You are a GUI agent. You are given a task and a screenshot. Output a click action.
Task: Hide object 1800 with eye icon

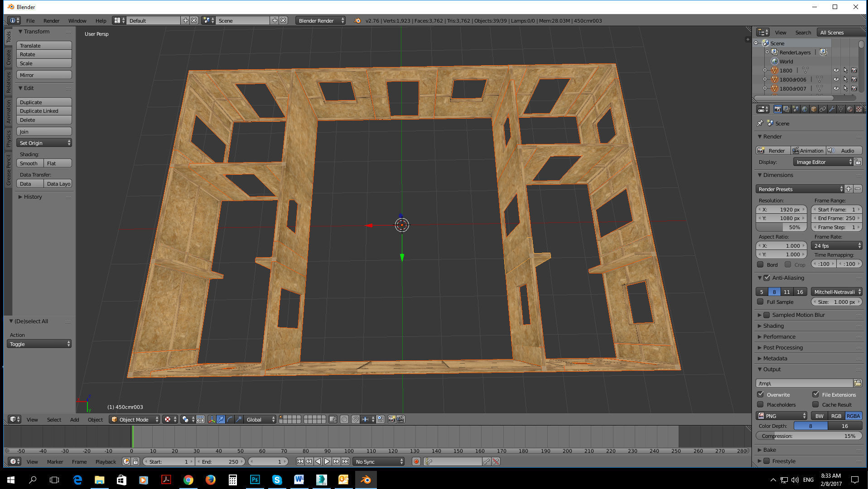pyautogui.click(x=836, y=70)
